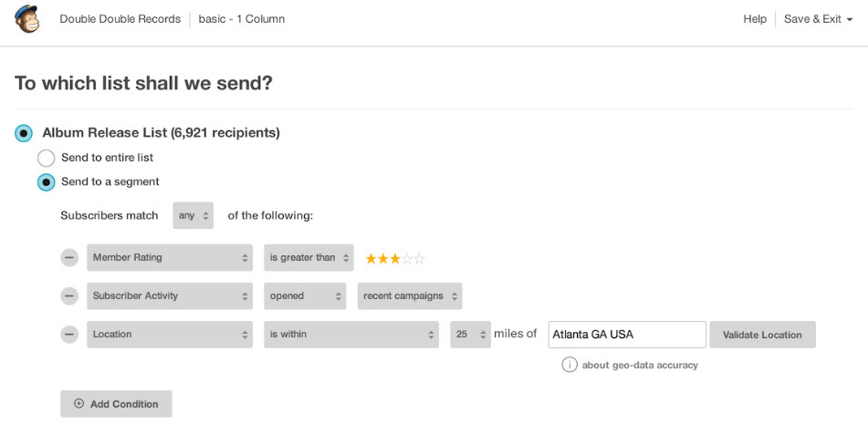The width and height of the screenshot is (868, 435).
Task: Remove the Member Rating condition
Action: click(69, 257)
